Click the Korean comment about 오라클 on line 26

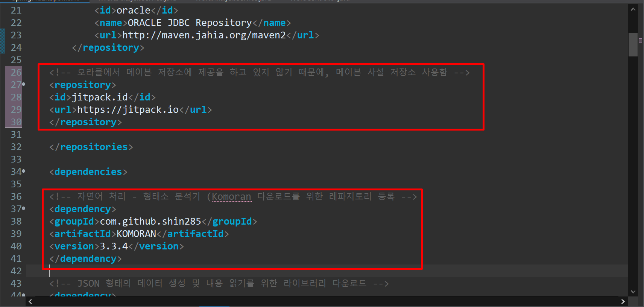pyautogui.click(x=260, y=72)
